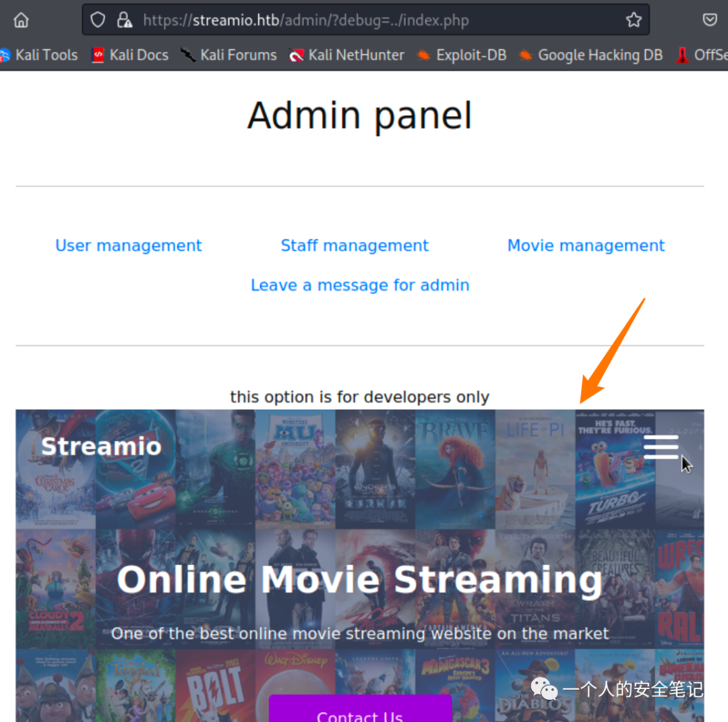Image resolution: width=728 pixels, height=722 pixels.
Task: Click the Streamio logo text
Action: (101, 446)
